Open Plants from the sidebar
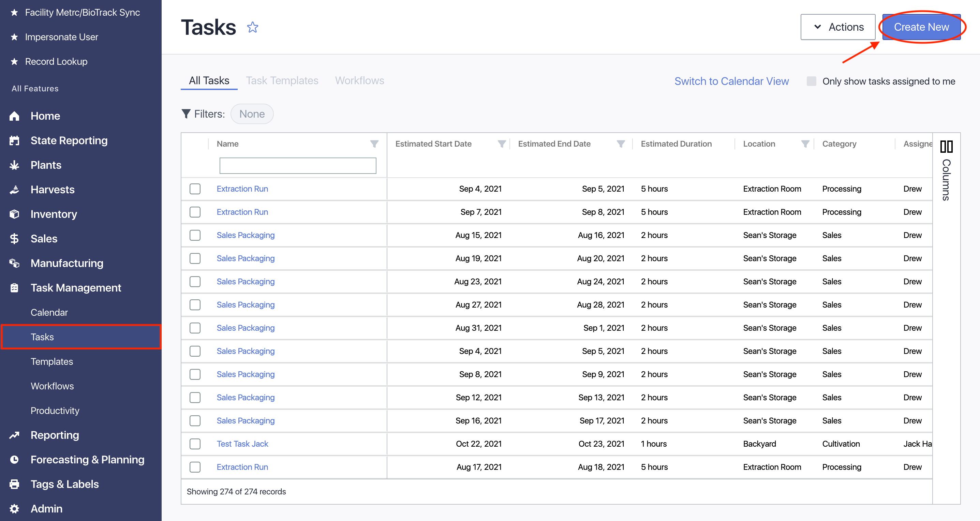 tap(46, 165)
